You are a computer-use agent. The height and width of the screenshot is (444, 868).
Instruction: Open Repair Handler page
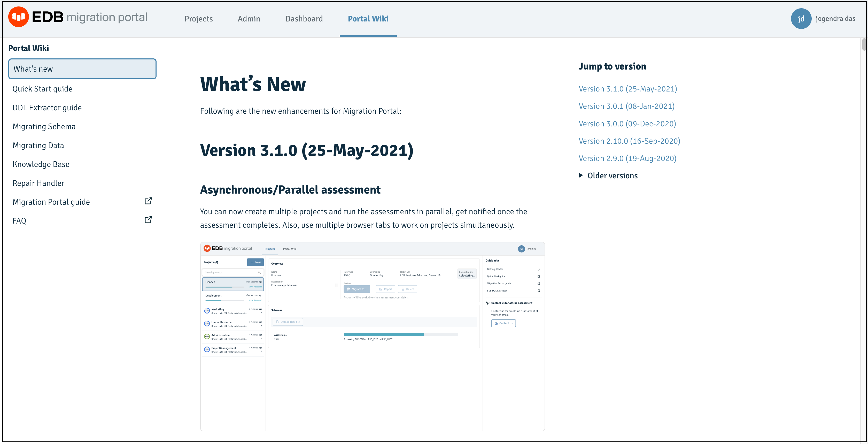[38, 183]
